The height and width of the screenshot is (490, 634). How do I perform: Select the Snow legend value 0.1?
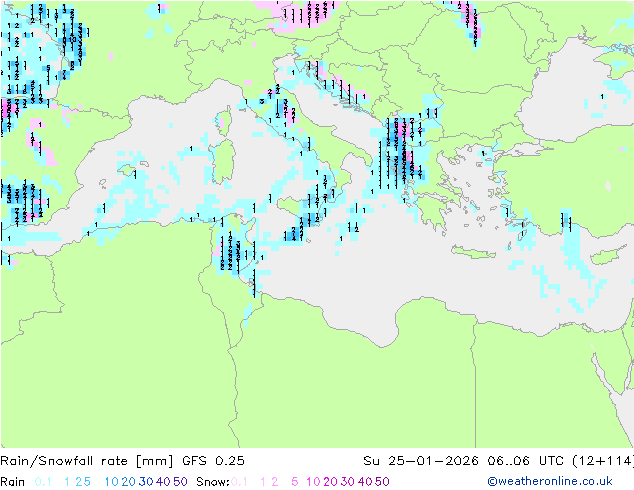(239, 482)
